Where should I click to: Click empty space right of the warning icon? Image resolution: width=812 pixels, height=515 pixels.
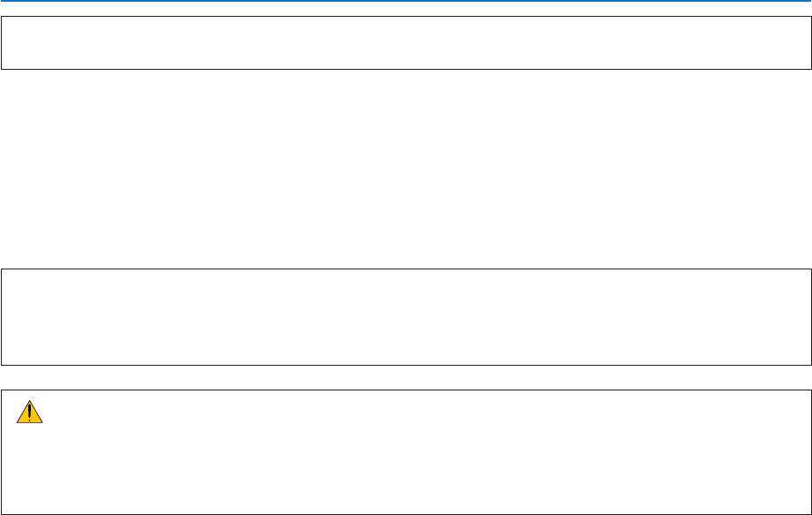(x=177, y=413)
